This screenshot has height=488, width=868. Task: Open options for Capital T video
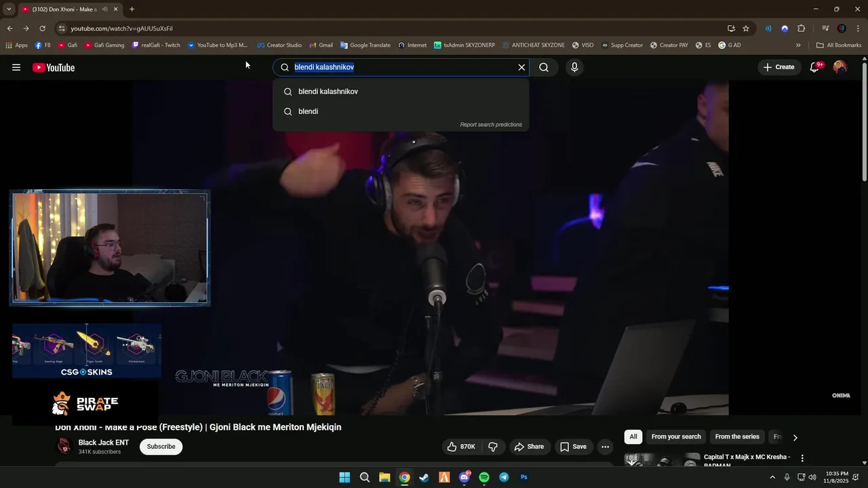pos(802,458)
